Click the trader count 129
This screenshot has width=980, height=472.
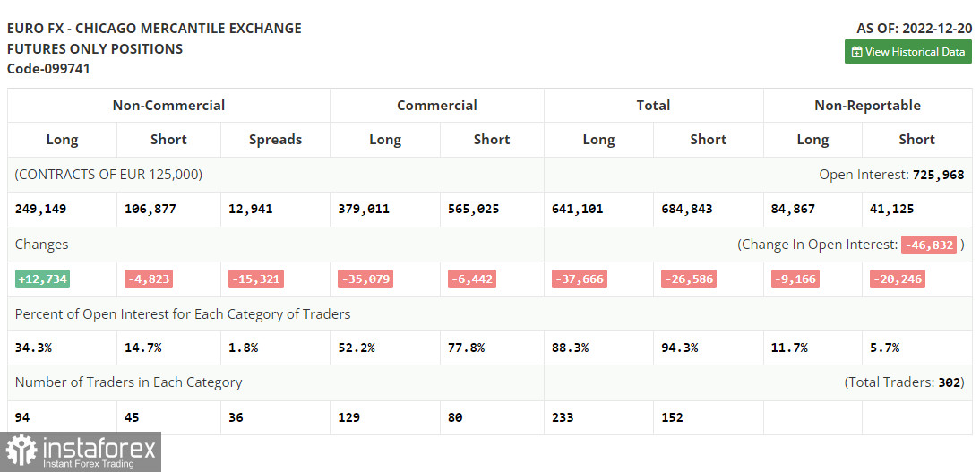pyautogui.click(x=348, y=417)
